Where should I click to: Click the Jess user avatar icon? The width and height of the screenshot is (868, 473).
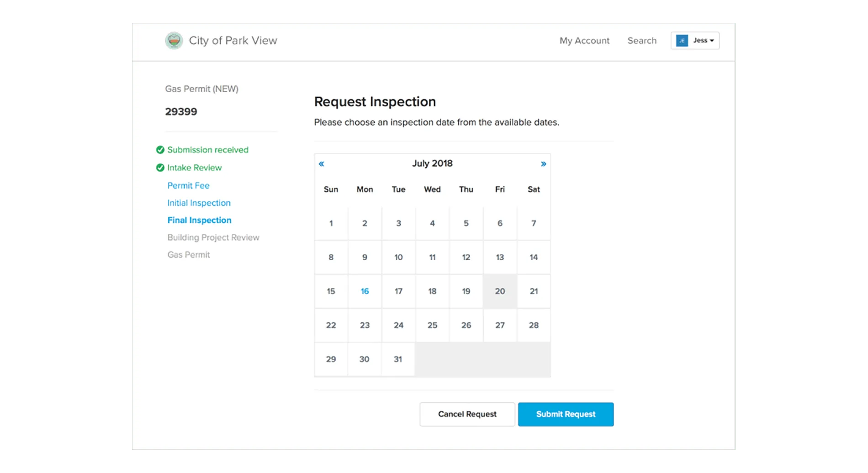click(682, 41)
